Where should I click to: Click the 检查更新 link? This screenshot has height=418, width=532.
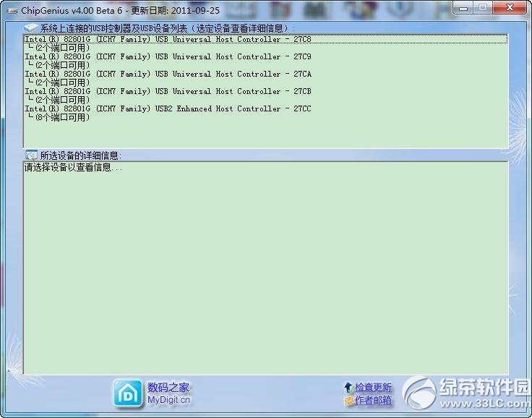(373, 388)
